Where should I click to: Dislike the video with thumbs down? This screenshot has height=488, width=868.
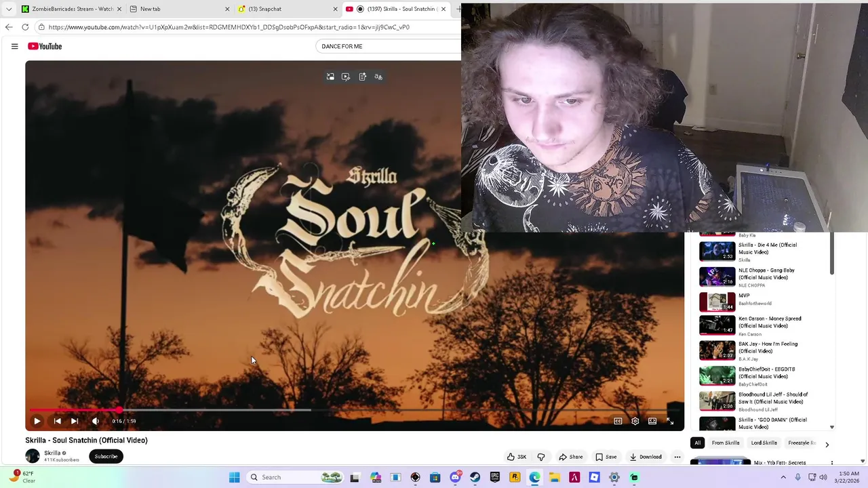click(x=541, y=457)
